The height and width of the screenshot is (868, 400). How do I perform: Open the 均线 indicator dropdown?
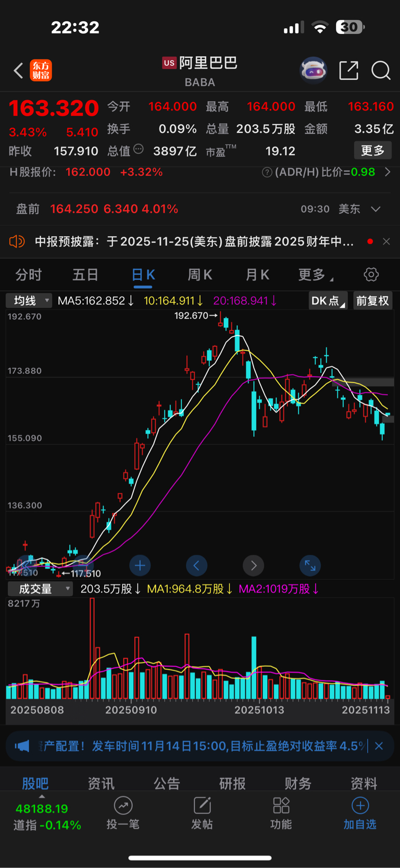29,301
